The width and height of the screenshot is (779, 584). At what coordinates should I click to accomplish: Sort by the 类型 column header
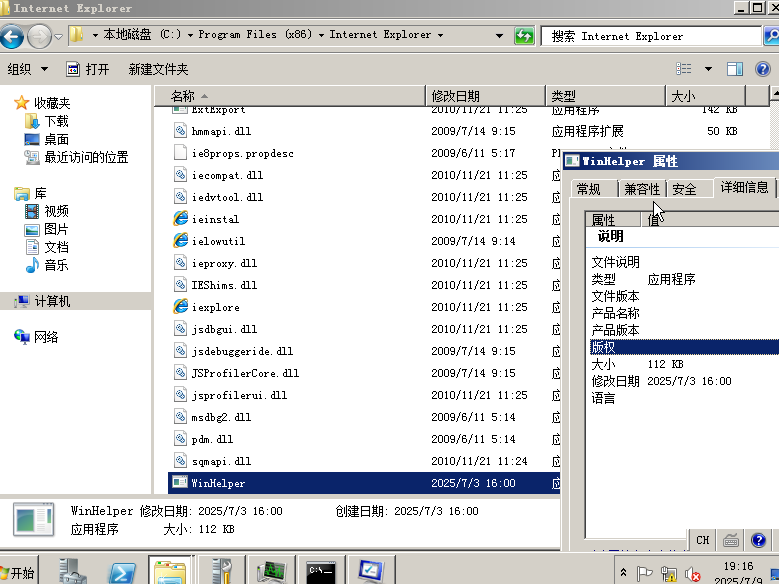(x=605, y=95)
